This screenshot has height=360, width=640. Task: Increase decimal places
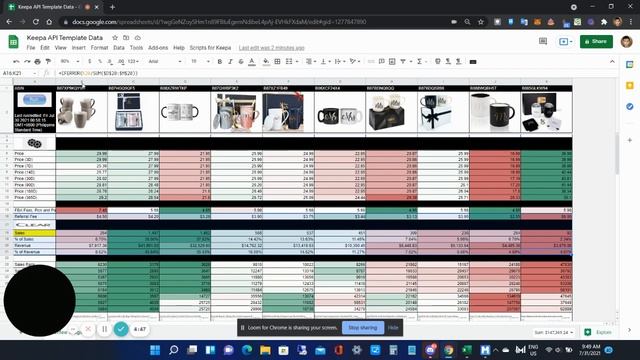click(121, 62)
